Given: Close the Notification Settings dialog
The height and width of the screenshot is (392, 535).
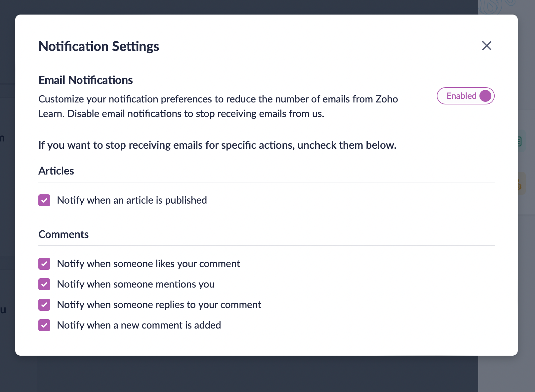Looking at the screenshot, I should tap(486, 46).
